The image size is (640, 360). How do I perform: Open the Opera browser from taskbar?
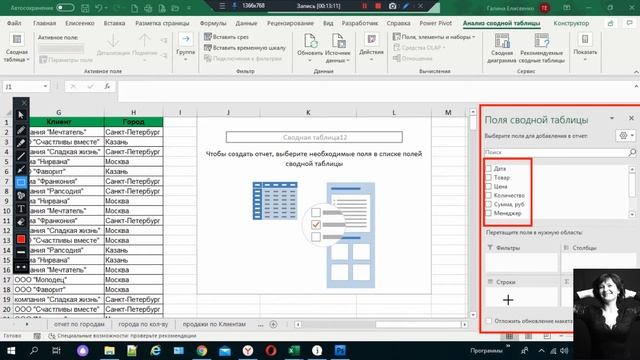tap(271, 351)
